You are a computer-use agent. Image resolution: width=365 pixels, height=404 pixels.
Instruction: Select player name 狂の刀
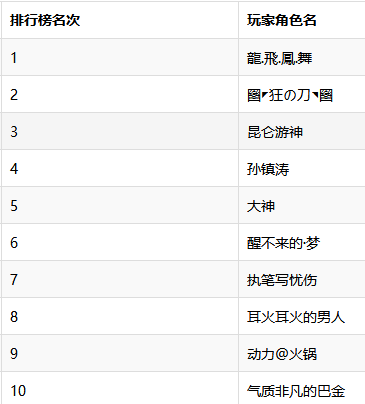(x=290, y=95)
